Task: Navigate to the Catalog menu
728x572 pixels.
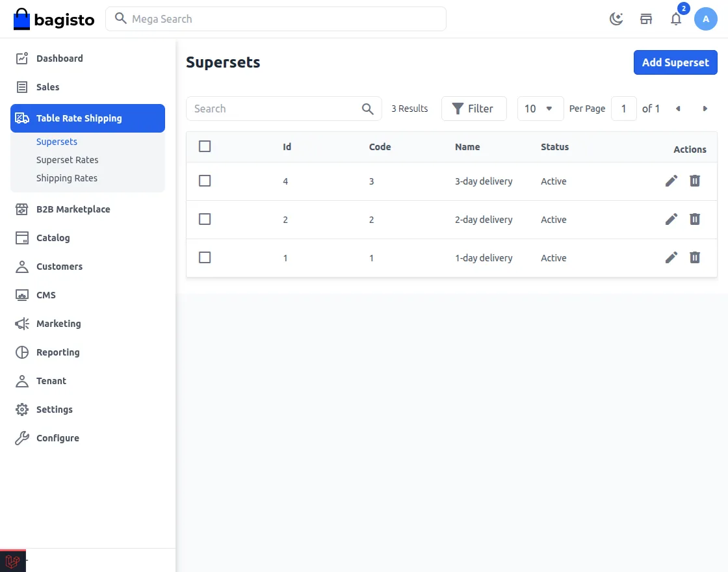Action: pyautogui.click(x=53, y=238)
